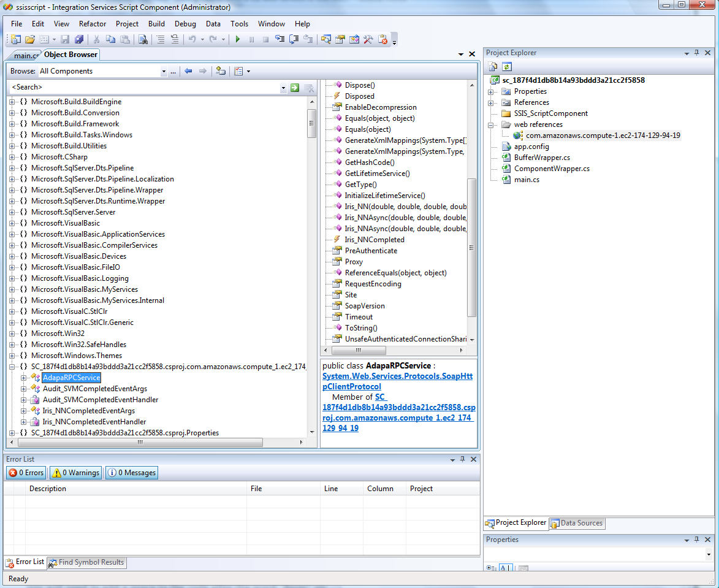Open the System.Web.Services.Protocols.SoapHttpClientProtocol link
Viewport: 719px width, 588px height.
[x=398, y=381]
